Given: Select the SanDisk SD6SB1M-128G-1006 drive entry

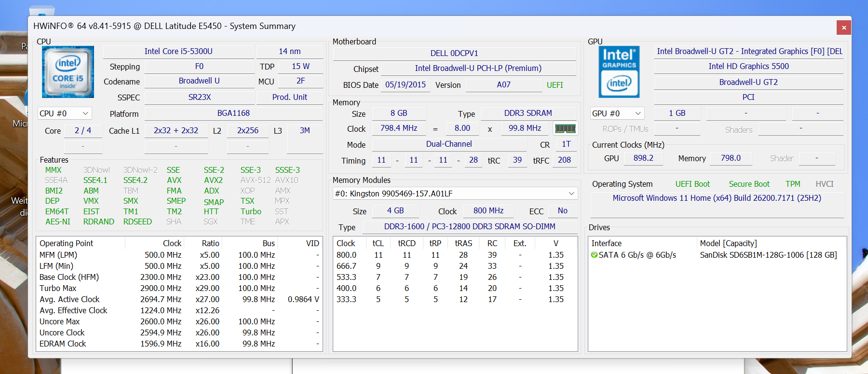Looking at the screenshot, I should click(769, 255).
